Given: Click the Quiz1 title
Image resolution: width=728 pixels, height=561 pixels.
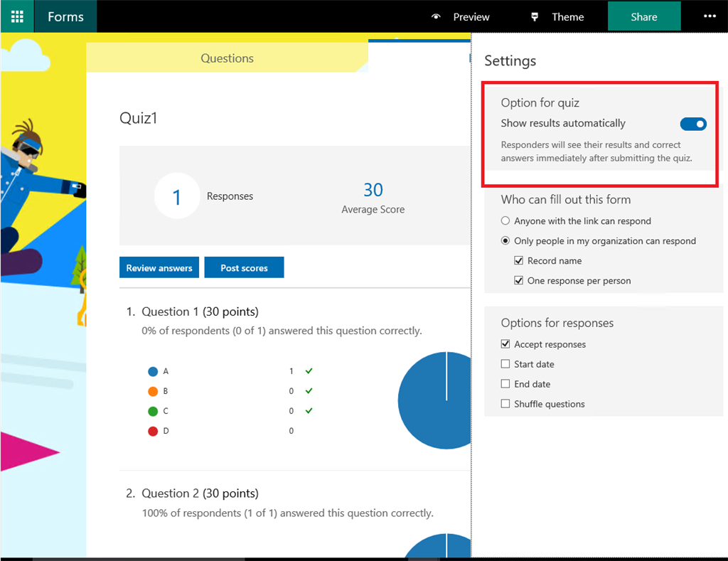Looking at the screenshot, I should [139, 118].
